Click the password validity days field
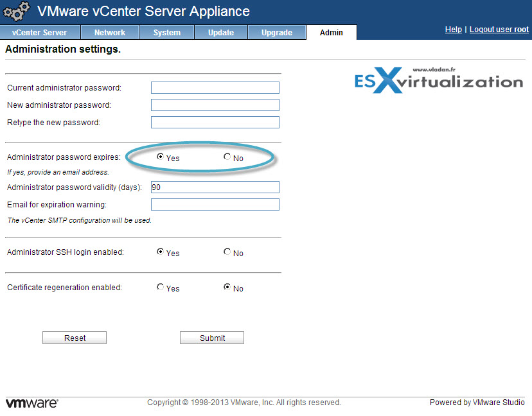The width and height of the screenshot is (532, 416). 215,187
